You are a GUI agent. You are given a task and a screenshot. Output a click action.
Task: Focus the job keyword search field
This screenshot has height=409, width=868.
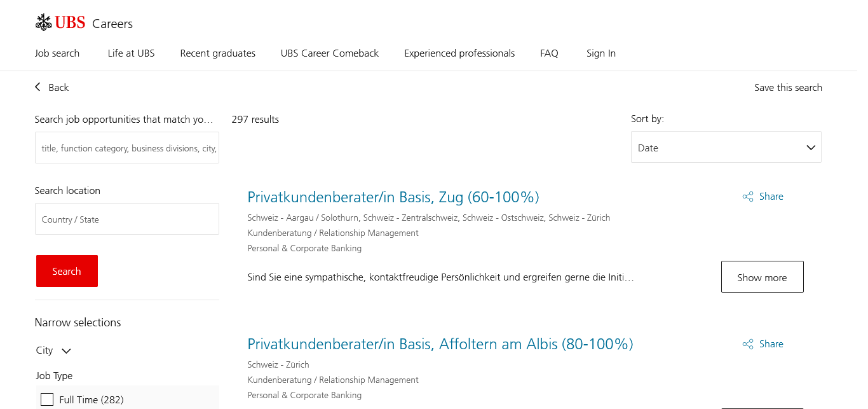127,148
